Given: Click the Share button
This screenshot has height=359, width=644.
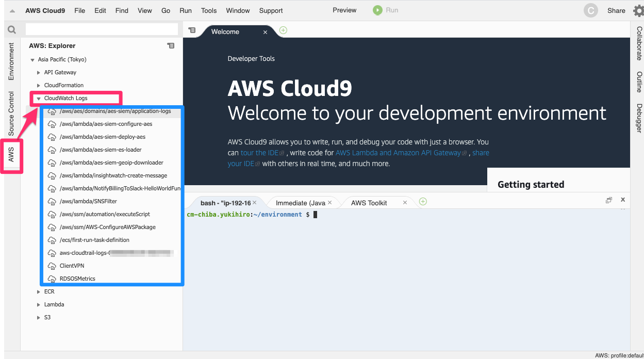Looking at the screenshot, I should (x=616, y=10).
